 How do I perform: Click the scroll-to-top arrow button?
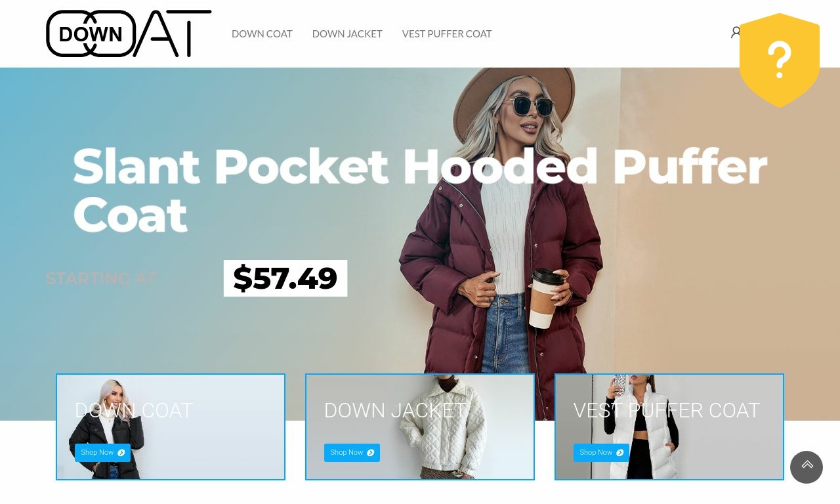point(807,467)
